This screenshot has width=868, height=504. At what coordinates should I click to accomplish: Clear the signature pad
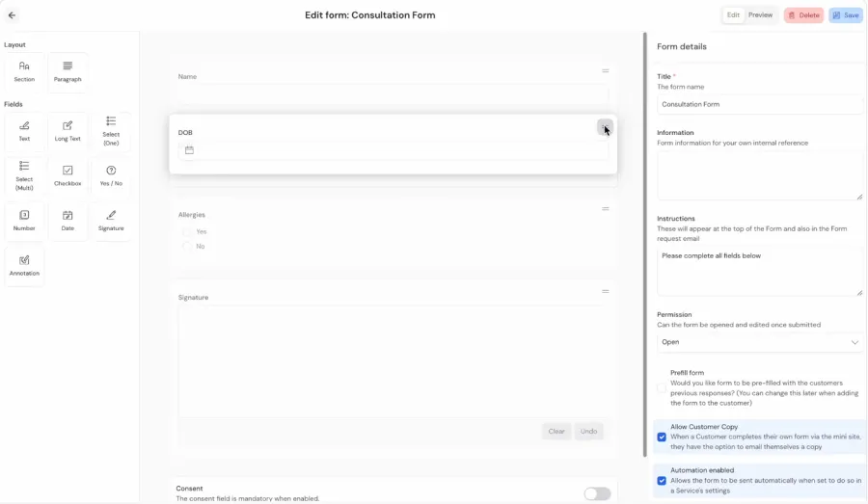click(556, 431)
